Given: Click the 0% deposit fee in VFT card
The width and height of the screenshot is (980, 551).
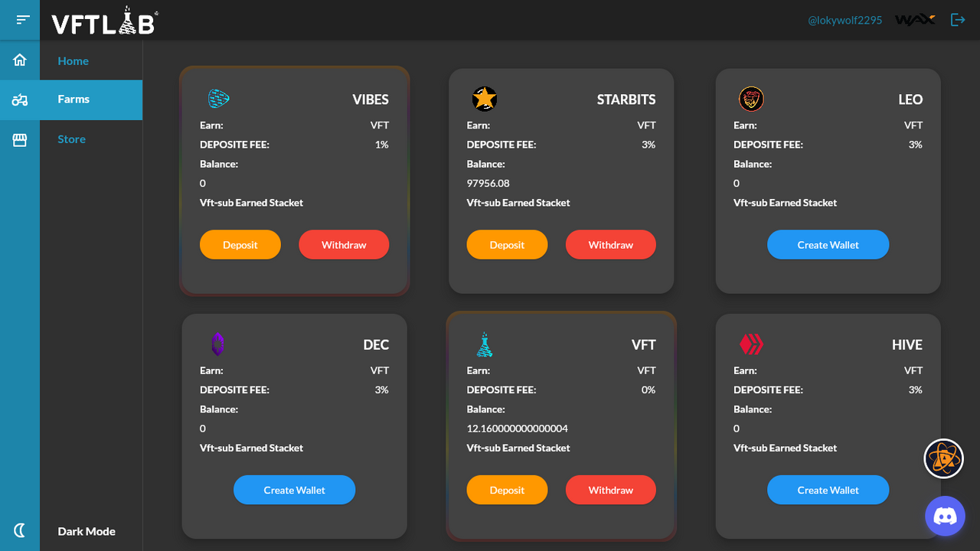Looking at the screenshot, I should tap(648, 390).
